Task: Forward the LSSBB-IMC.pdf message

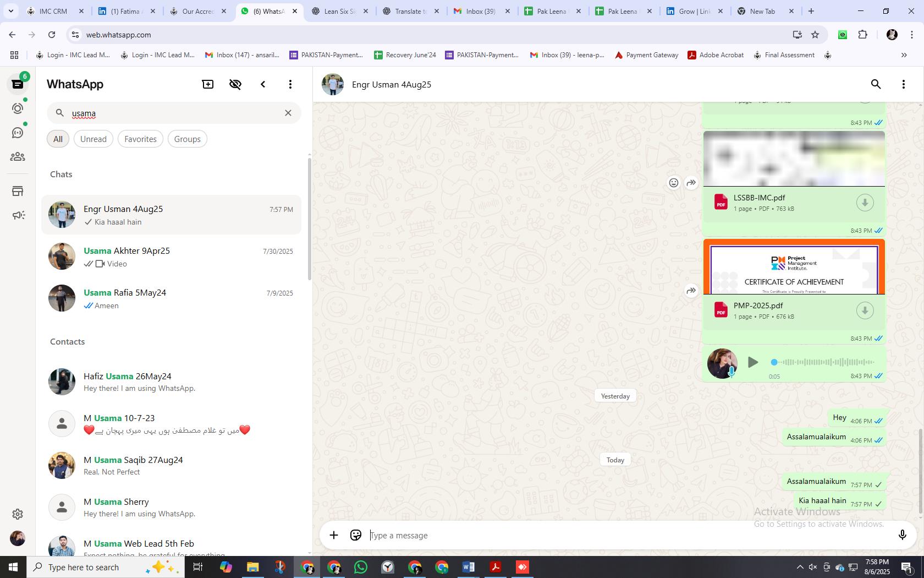Action: point(691,183)
